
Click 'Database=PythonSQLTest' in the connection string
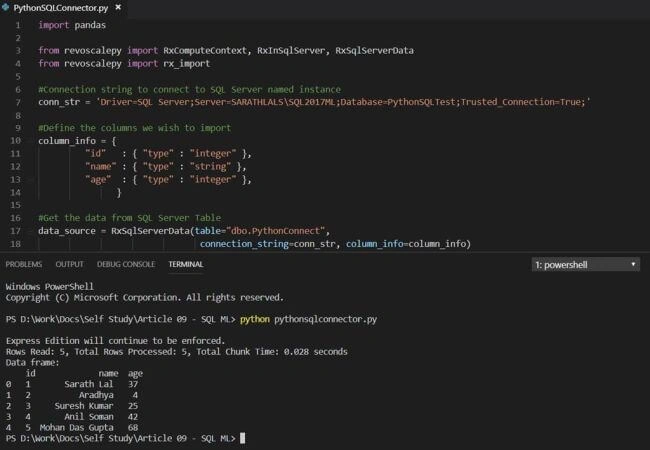(x=400, y=102)
